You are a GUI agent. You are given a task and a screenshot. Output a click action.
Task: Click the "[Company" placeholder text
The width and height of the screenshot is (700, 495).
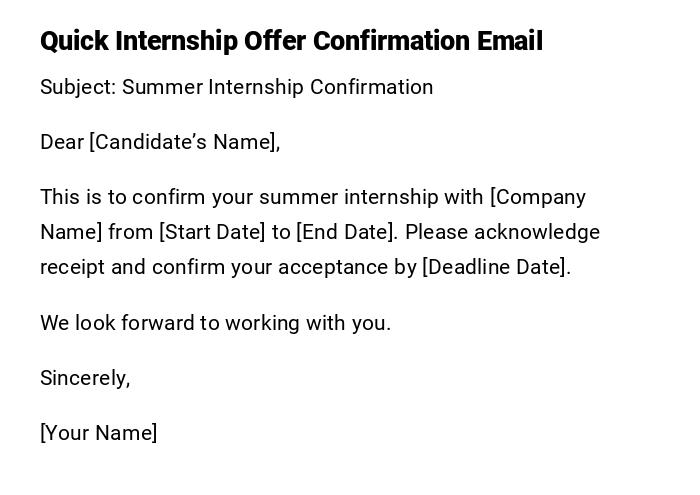[x=538, y=198]
